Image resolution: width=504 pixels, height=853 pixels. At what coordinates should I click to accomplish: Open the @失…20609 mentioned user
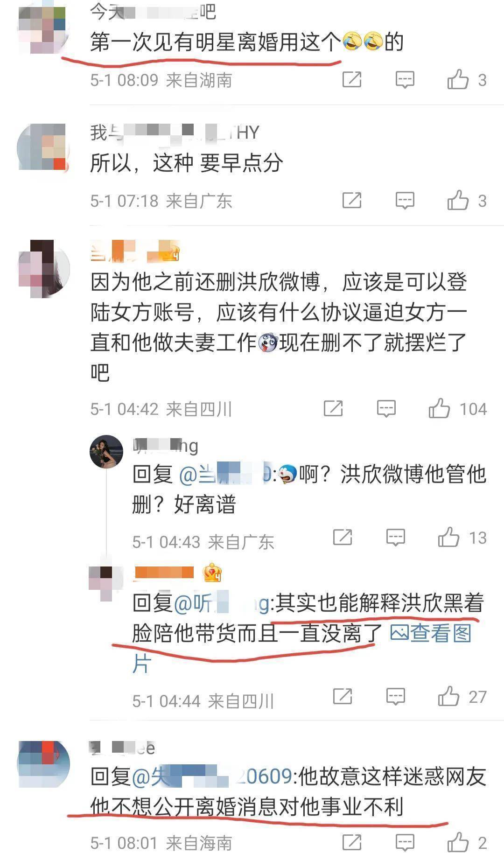pyautogui.click(x=212, y=777)
